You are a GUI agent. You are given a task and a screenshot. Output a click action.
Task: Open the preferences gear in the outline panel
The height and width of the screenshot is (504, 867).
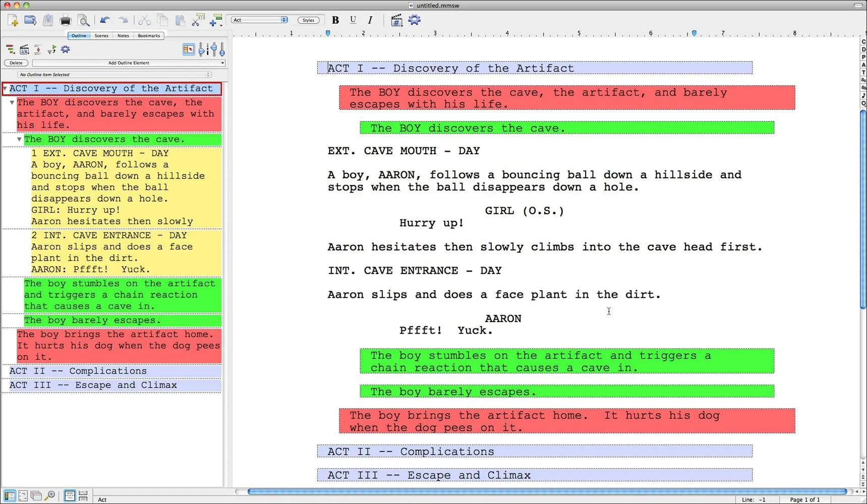tap(65, 49)
